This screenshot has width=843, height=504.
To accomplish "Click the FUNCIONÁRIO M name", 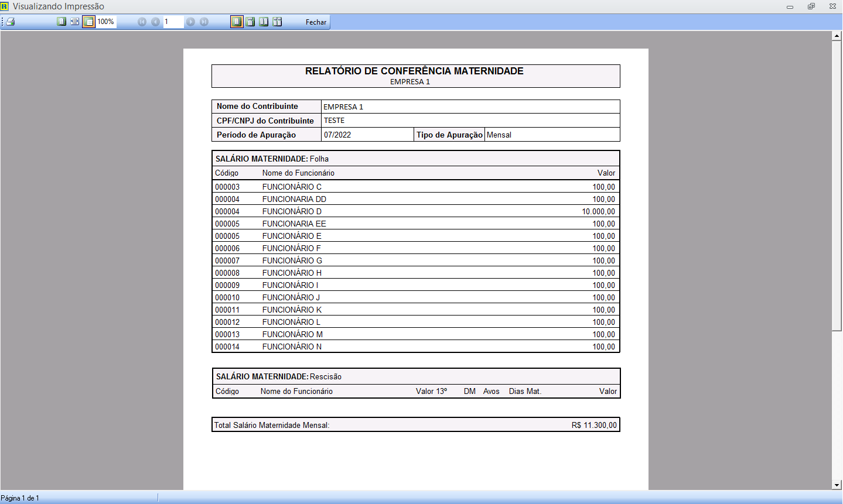I will [x=292, y=334].
